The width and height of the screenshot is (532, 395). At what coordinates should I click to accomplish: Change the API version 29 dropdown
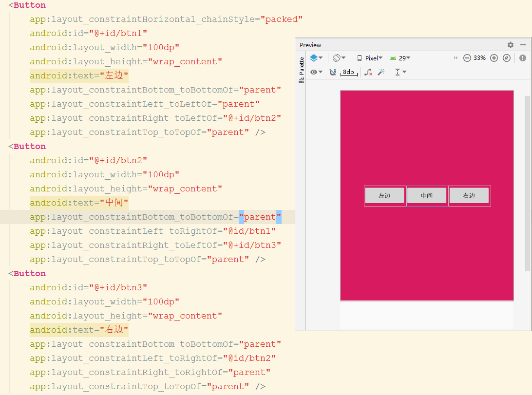point(400,58)
